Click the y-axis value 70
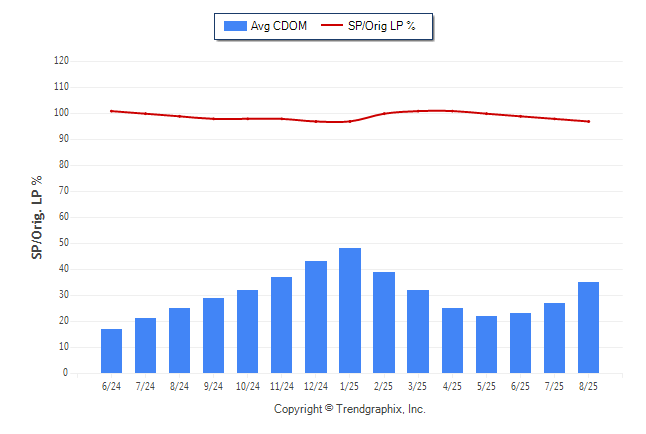 pos(64,190)
